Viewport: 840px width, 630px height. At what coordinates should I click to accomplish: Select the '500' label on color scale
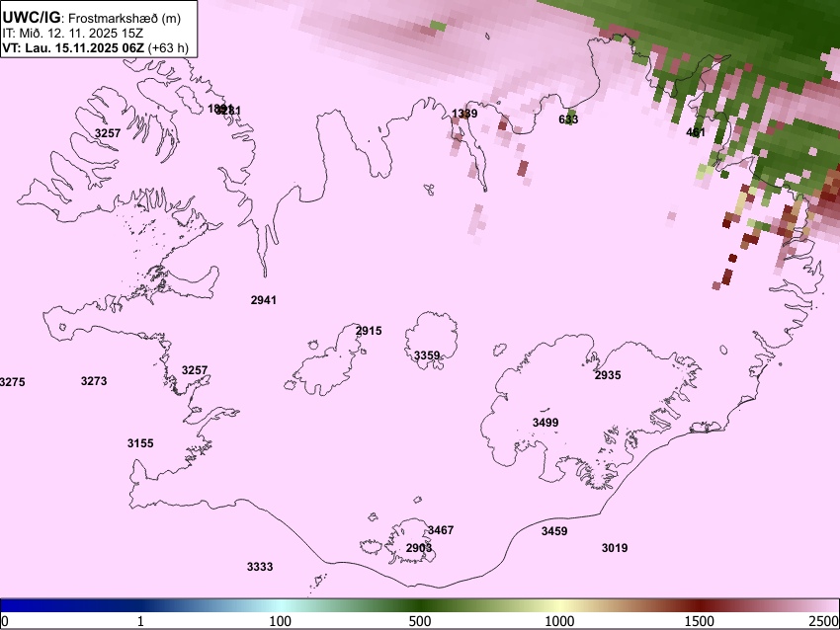419,621
